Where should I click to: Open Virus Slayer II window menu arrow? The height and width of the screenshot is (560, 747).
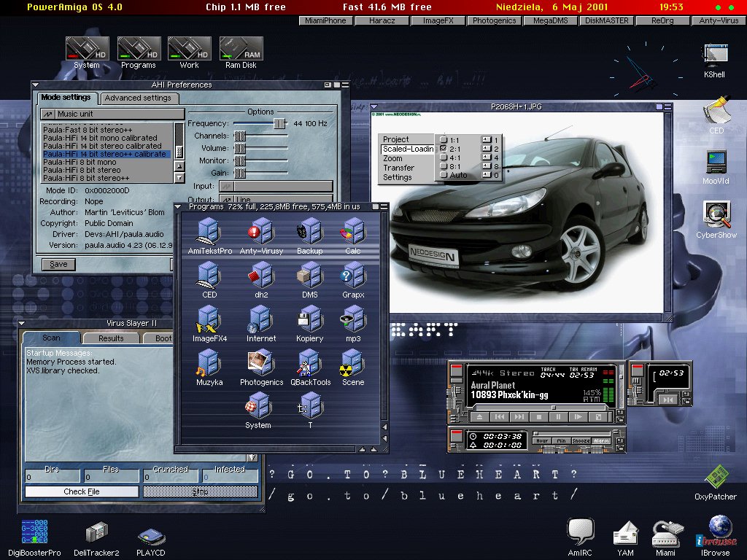(x=21, y=323)
